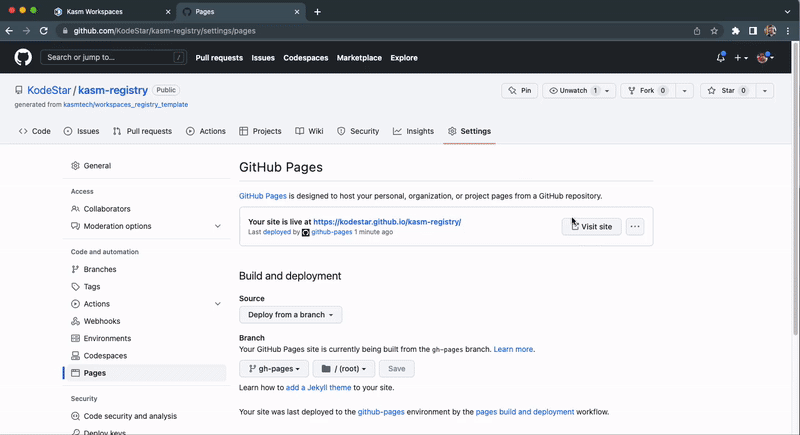The image size is (800, 435).
Task: Open Explore in top navigation
Action: [x=404, y=58]
